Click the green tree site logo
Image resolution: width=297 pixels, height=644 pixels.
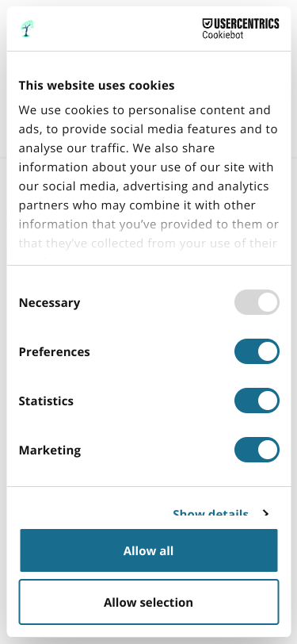tap(27, 29)
